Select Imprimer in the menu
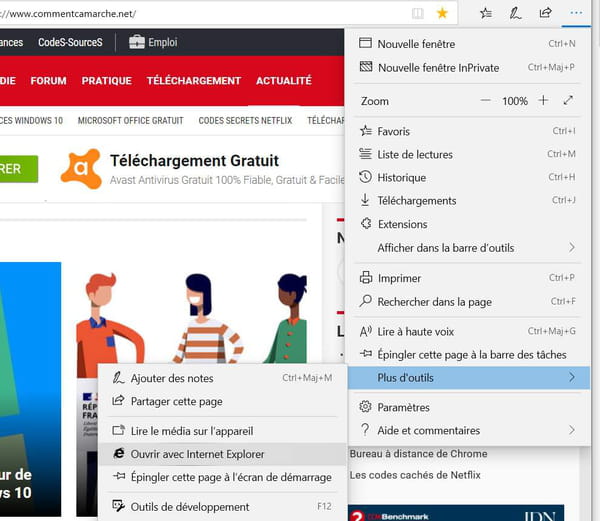Viewport: 600px width, 521px height. [x=469, y=278]
